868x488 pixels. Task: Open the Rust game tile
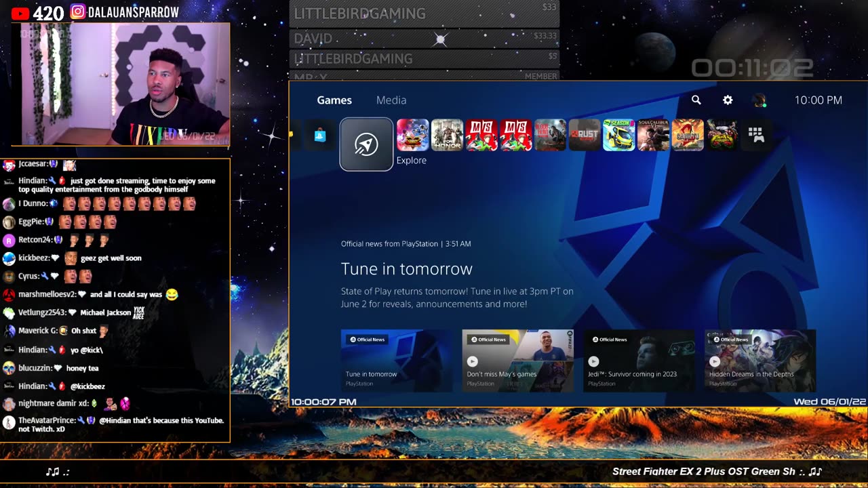[x=585, y=135]
